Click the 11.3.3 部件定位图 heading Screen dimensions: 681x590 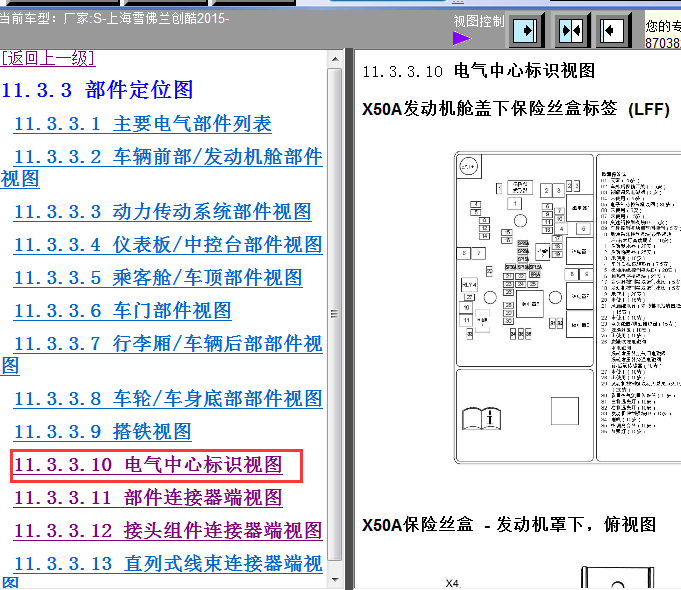97,90
